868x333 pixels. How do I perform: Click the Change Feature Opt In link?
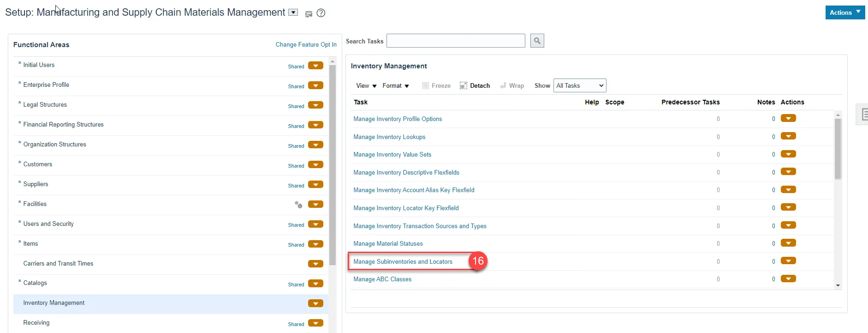306,45
